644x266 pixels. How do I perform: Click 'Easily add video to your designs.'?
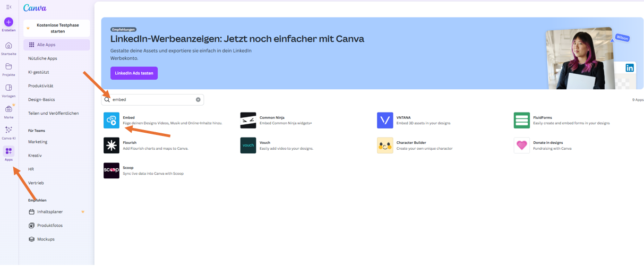[286, 149]
